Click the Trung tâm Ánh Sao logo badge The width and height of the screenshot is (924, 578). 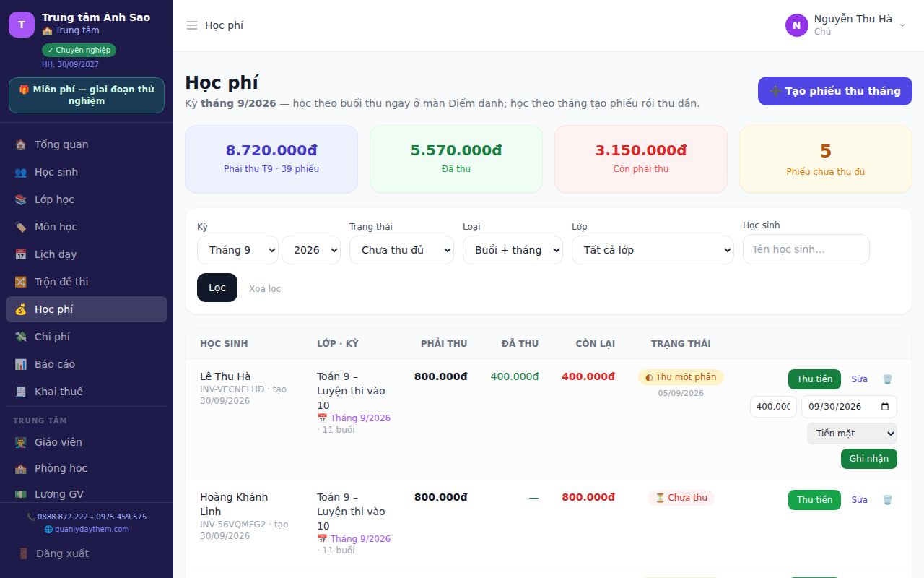[22, 25]
